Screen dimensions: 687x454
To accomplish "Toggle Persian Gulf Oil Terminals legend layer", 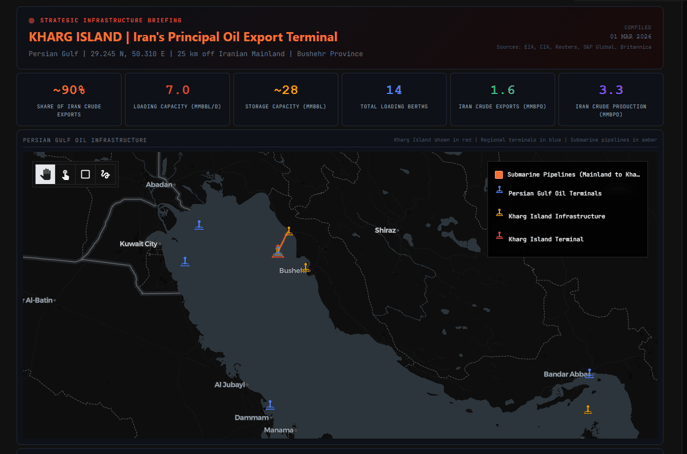I will [x=554, y=193].
